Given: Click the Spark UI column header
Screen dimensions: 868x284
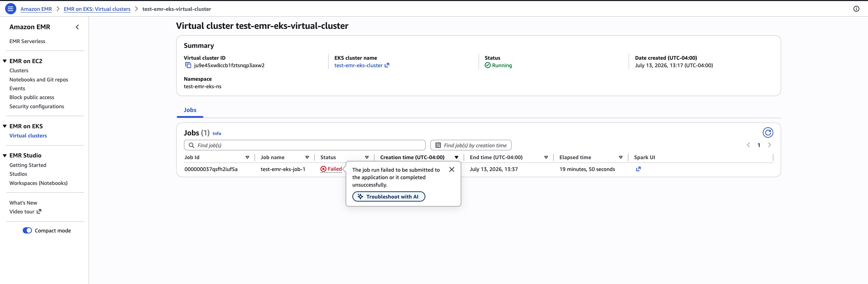Looking at the screenshot, I should (x=645, y=157).
